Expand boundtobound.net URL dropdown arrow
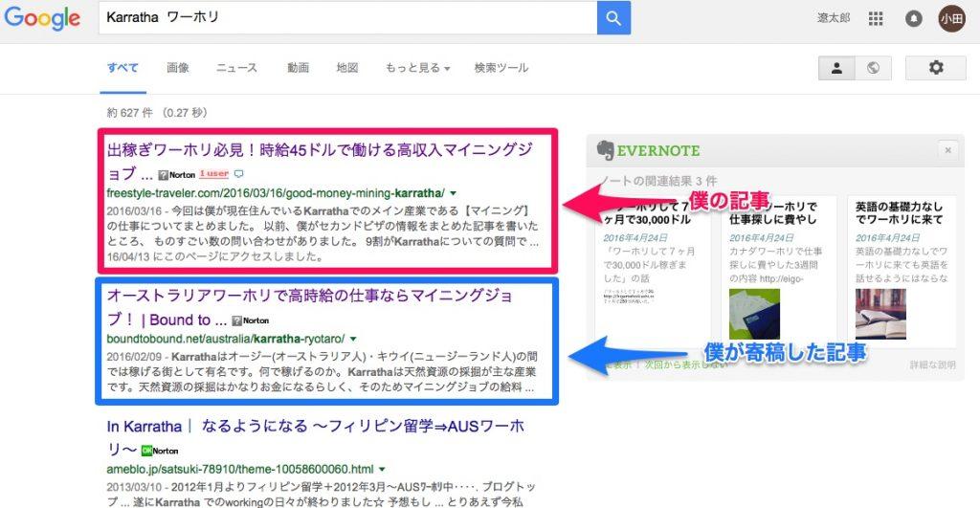Viewport: 980px width, 508px height. 353,339
